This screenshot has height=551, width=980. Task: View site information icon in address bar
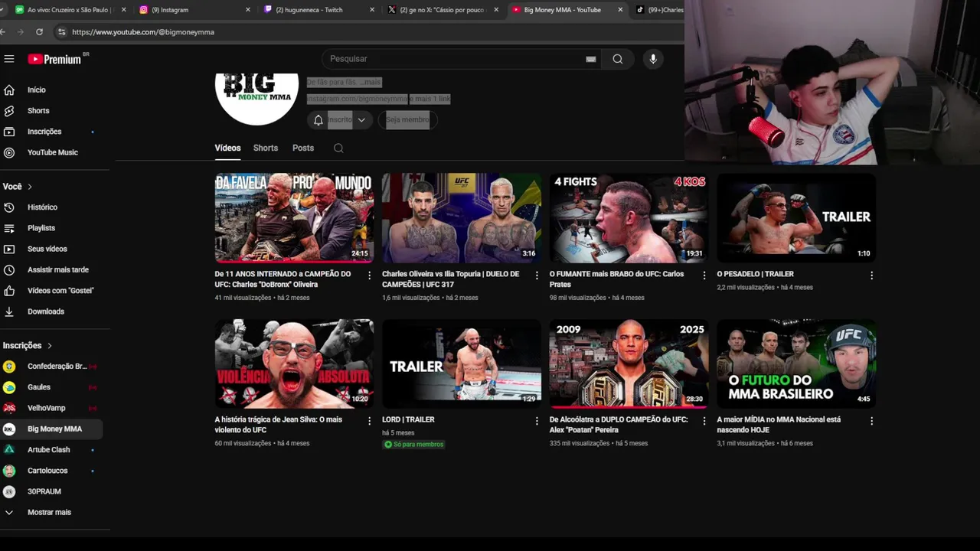point(61,32)
